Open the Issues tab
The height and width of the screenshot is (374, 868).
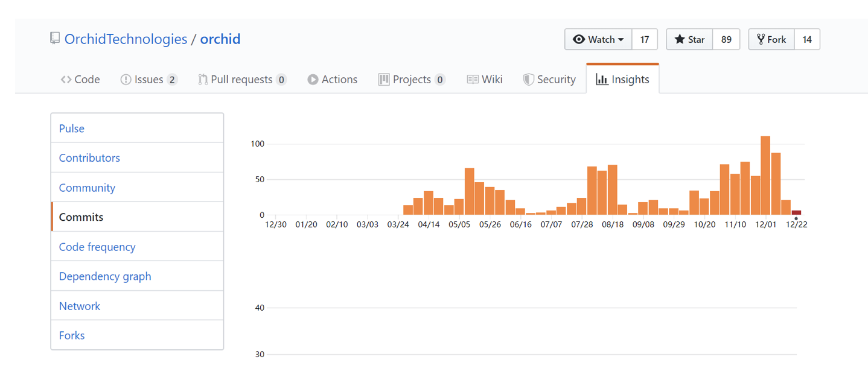(x=148, y=79)
